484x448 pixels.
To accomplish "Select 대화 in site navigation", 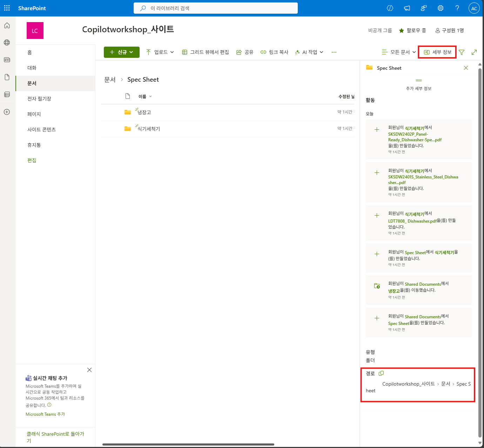I will tap(55, 68).
